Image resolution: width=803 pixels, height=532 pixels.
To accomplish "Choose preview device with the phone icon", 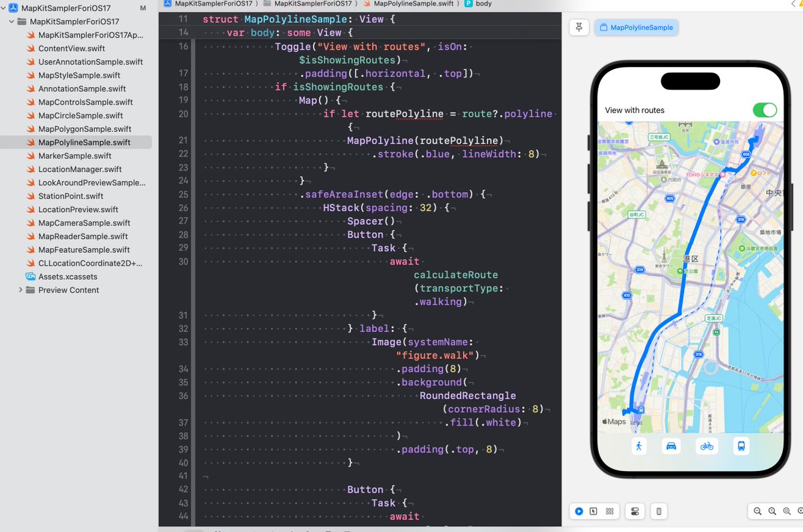I will (659, 511).
